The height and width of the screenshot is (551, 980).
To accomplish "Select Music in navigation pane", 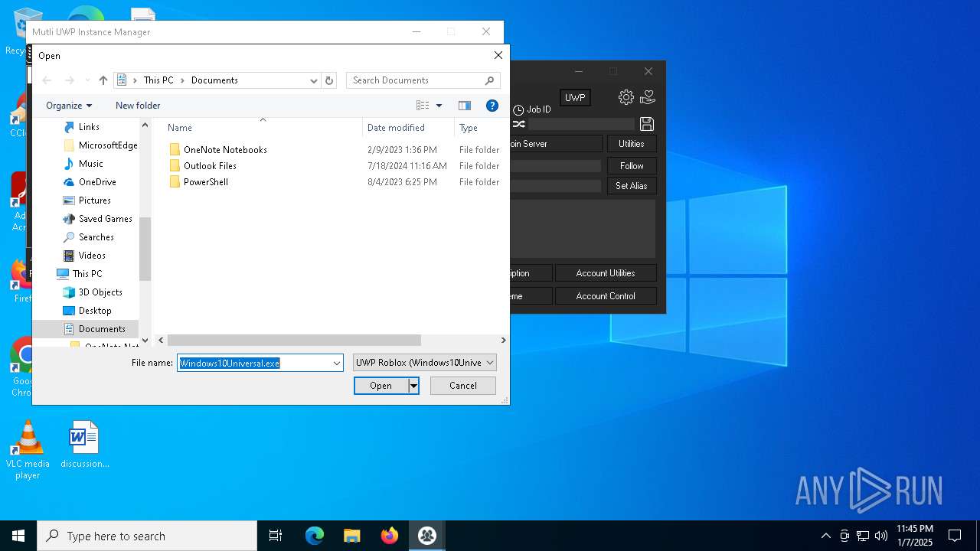I will (90, 164).
